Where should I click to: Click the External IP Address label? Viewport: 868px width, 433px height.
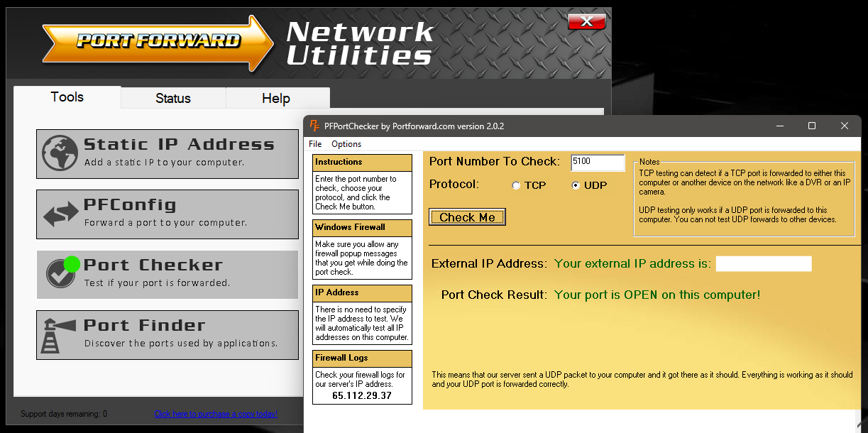tap(489, 264)
